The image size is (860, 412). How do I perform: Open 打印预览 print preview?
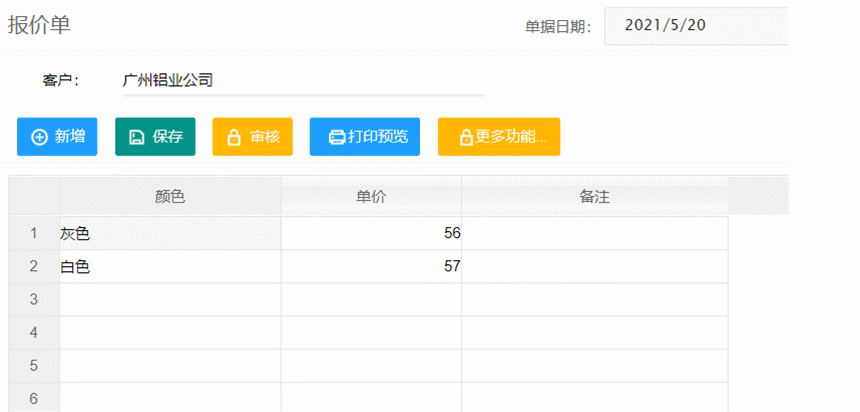click(x=365, y=137)
